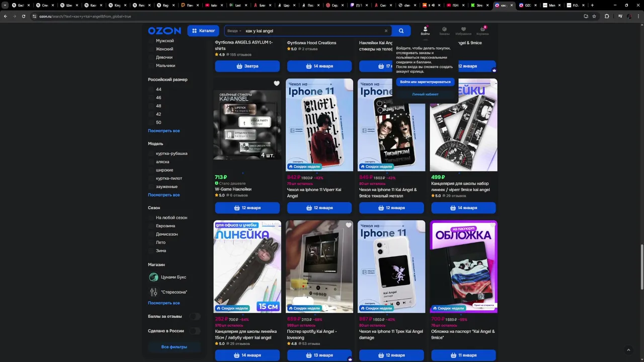644x362 pixels.
Task: Expand all models via Посмотреть все under Модель
Action: point(164,195)
